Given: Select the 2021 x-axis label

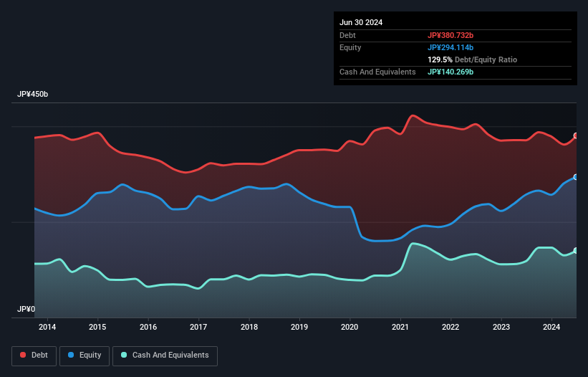Looking at the screenshot, I should (x=400, y=327).
